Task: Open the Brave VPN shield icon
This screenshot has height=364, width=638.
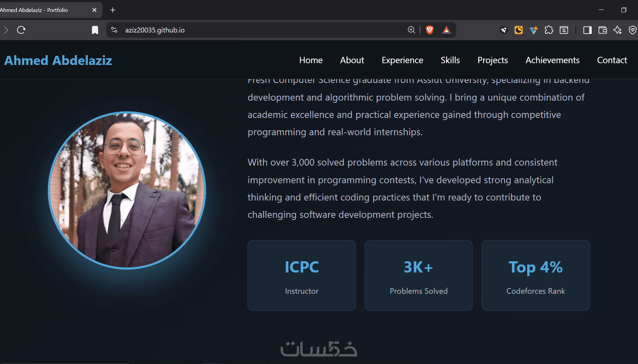Action: pyautogui.click(x=632, y=30)
